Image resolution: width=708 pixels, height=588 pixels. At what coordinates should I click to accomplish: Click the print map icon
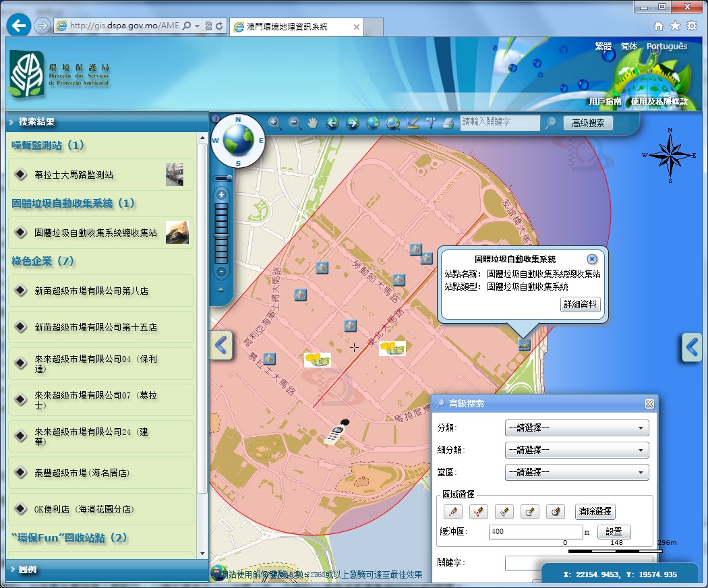click(448, 123)
